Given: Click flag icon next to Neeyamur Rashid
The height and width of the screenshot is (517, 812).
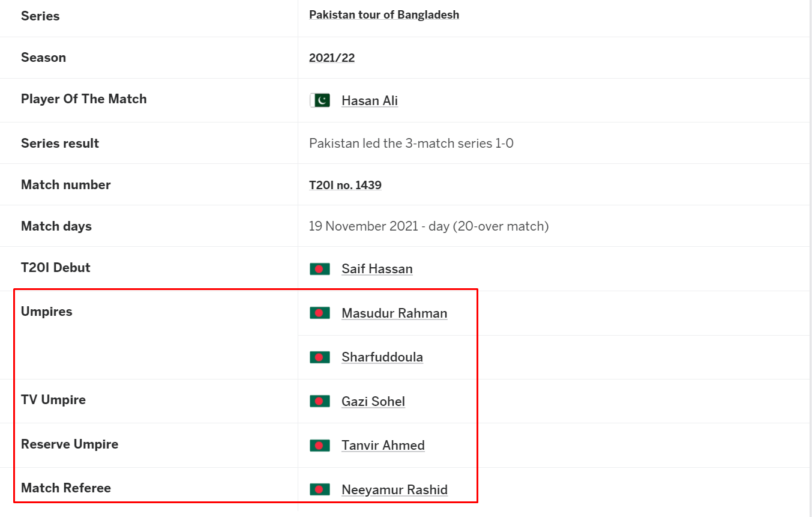Looking at the screenshot, I should coord(320,489).
